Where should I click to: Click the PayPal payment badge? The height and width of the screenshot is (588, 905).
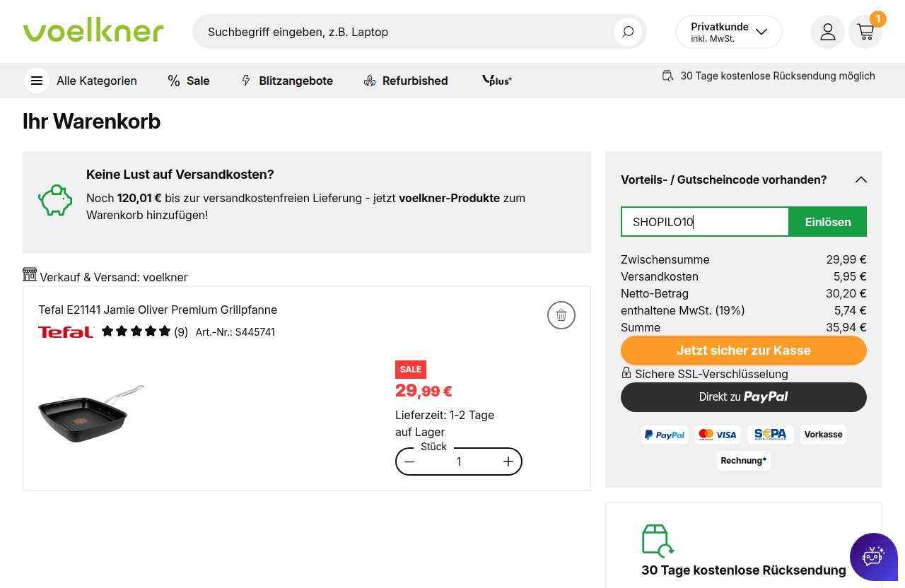pyautogui.click(x=665, y=435)
